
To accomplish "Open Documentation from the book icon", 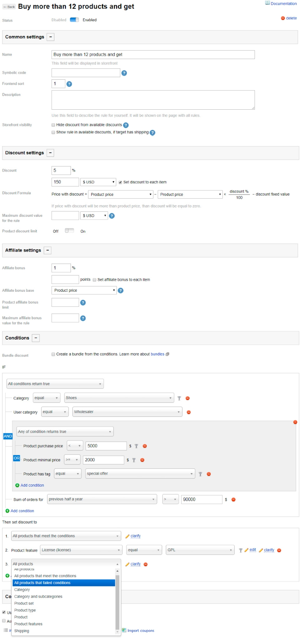I will pyautogui.click(x=267, y=3).
